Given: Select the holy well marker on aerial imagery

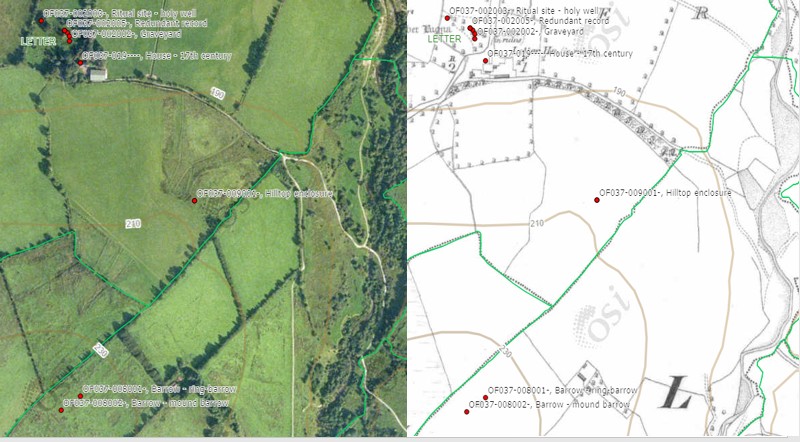Looking at the screenshot, I should pos(41,20).
